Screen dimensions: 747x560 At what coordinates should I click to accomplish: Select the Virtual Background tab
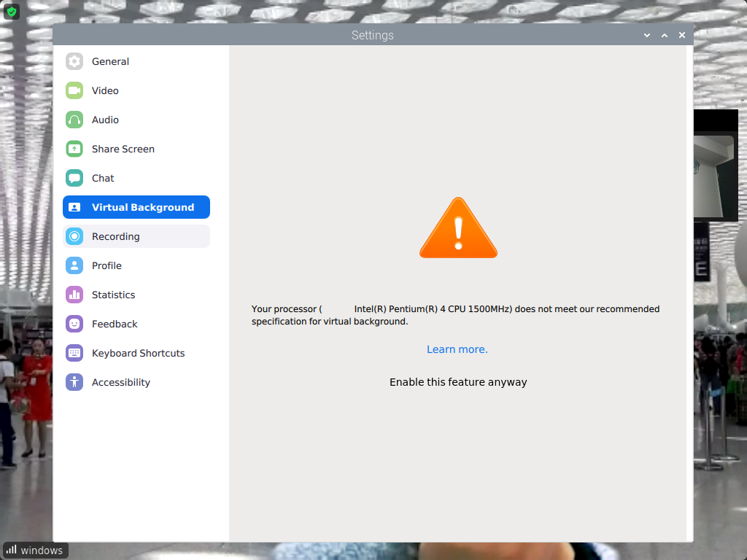[136, 207]
